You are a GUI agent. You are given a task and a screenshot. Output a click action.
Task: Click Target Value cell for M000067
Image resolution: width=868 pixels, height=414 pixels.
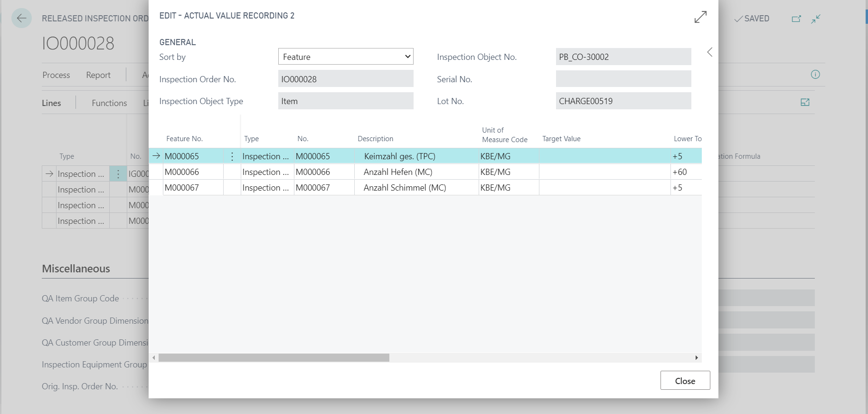click(x=604, y=188)
